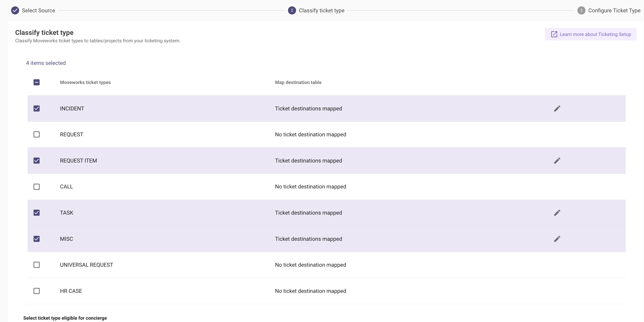Viewport: 644px width, 322px height.
Task: Open the Configure Ticket Type step
Action: 614,10
